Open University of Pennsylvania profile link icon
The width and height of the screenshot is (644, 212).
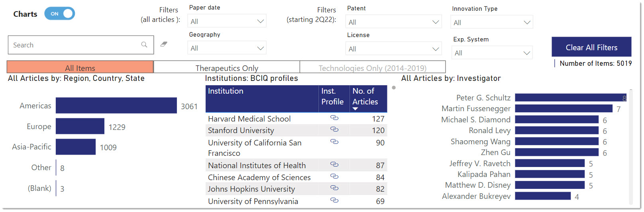(x=334, y=200)
